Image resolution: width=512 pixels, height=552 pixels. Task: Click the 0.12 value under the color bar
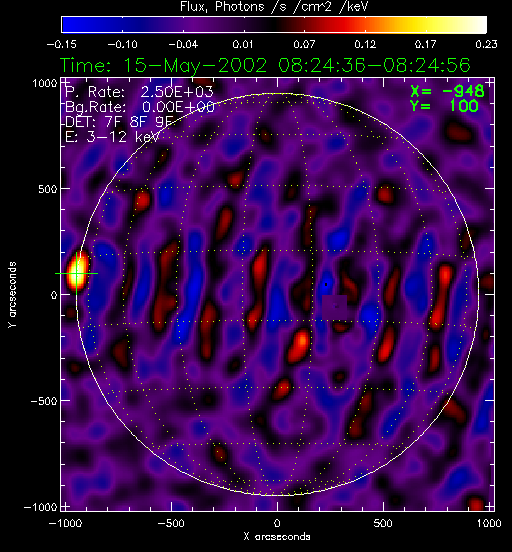[x=365, y=44]
